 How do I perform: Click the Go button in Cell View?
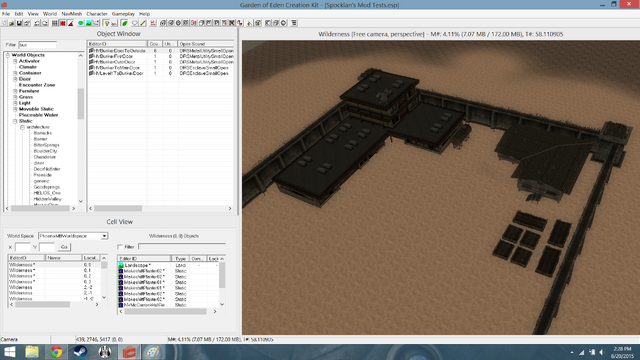click(x=64, y=247)
